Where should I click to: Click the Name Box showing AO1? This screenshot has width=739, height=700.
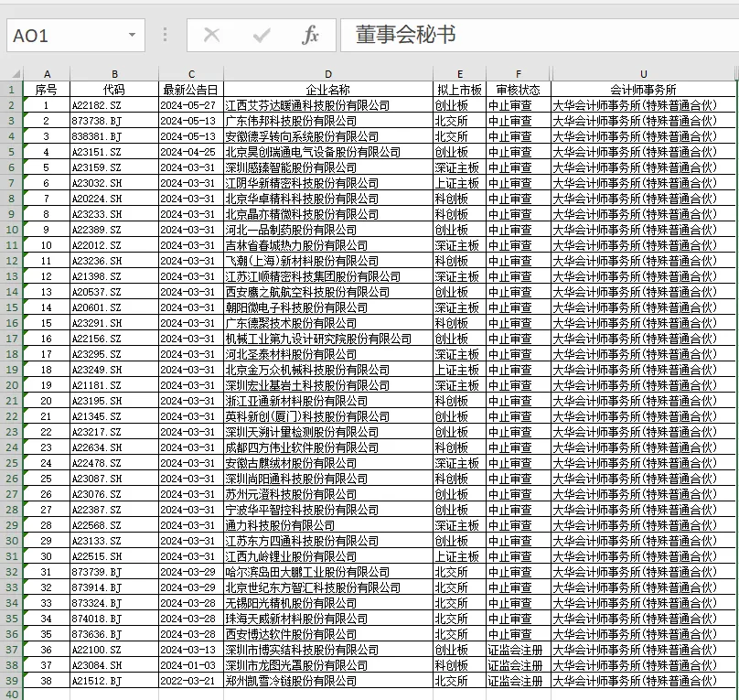75,36
